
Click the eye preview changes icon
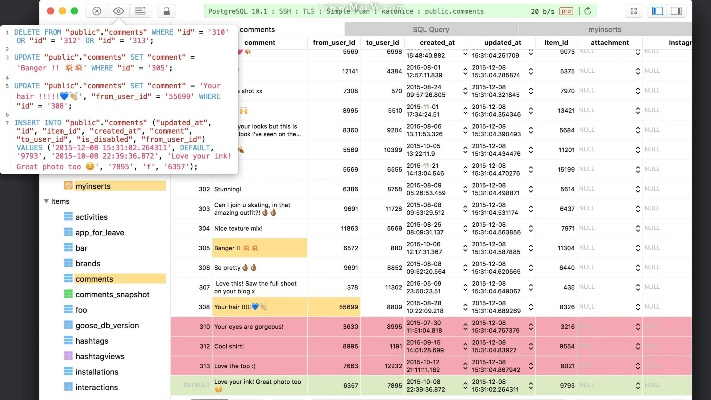(x=118, y=10)
